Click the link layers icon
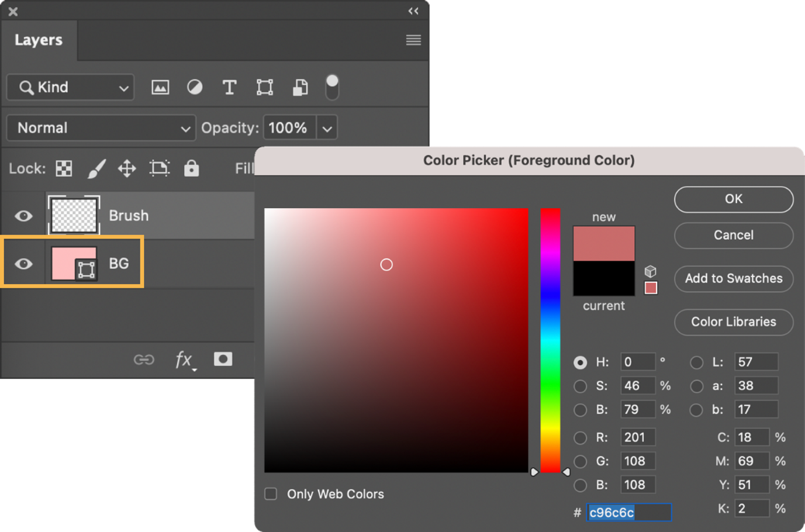 144,360
